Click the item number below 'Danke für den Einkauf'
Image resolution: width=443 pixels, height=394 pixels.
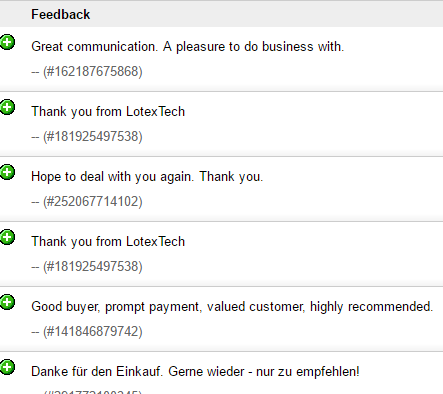coord(92,392)
